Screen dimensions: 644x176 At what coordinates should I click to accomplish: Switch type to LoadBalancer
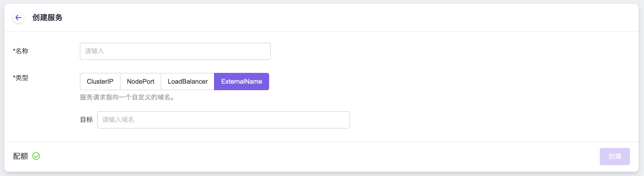coord(187,82)
